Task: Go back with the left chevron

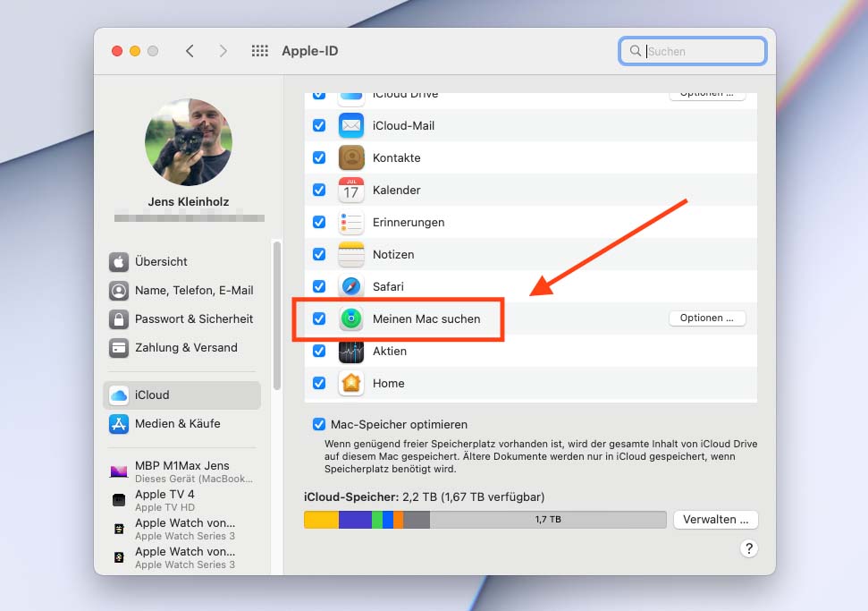Action: coord(190,51)
